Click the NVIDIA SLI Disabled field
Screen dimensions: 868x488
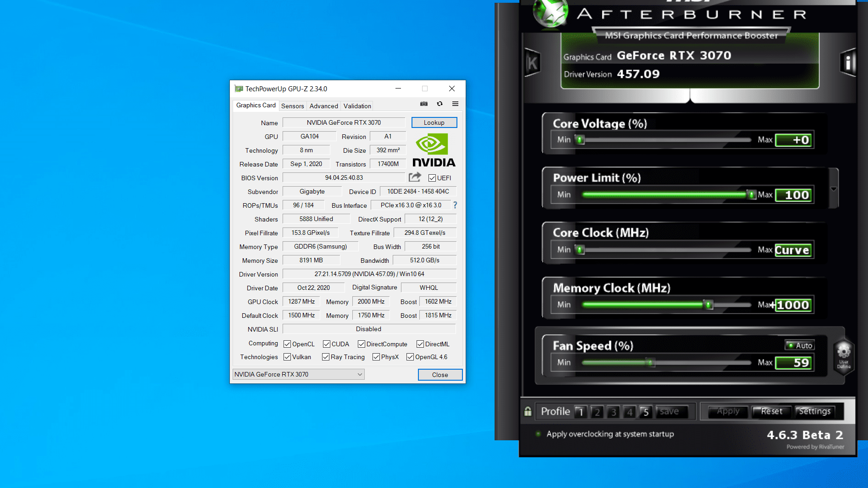[369, 329]
